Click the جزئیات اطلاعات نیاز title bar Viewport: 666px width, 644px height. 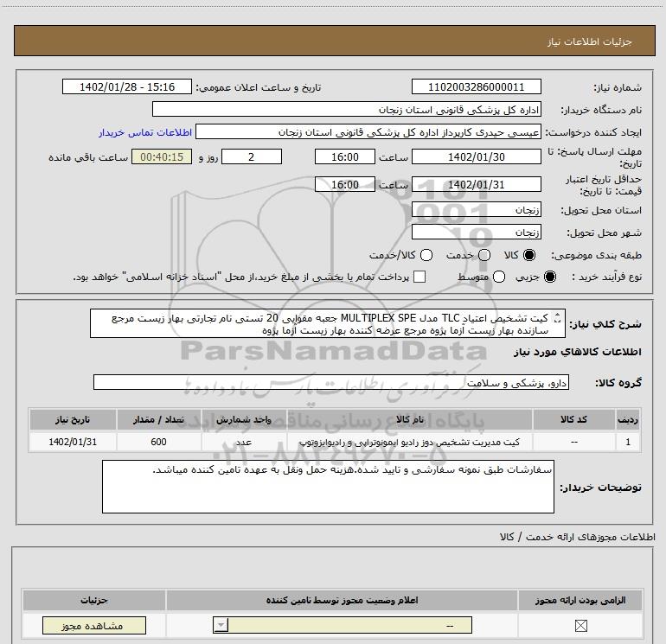pyautogui.click(x=334, y=41)
